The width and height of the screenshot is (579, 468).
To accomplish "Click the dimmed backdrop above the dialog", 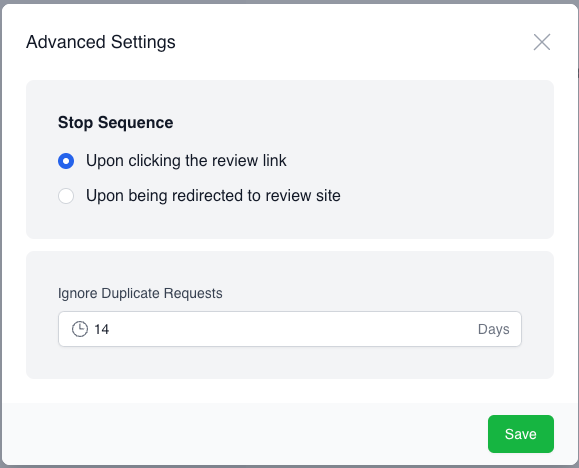I will pos(290,1).
